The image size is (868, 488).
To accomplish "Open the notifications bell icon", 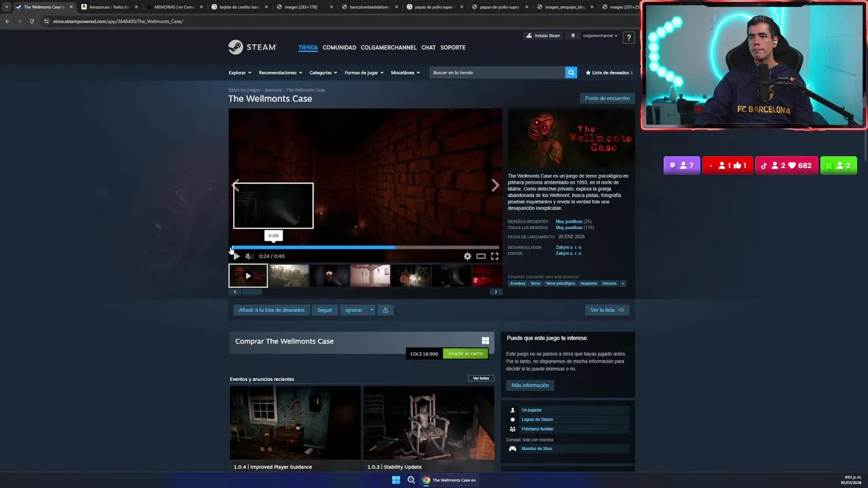I will click(x=572, y=35).
